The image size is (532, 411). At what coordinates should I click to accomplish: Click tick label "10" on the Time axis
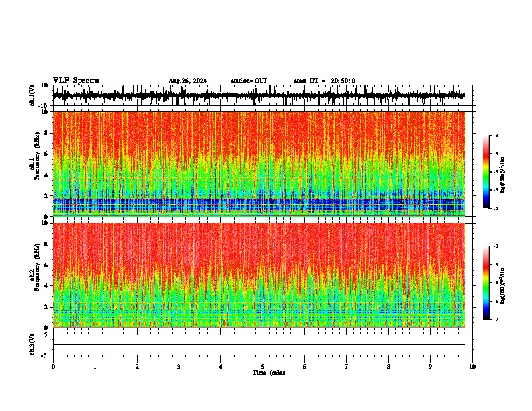[x=472, y=367]
